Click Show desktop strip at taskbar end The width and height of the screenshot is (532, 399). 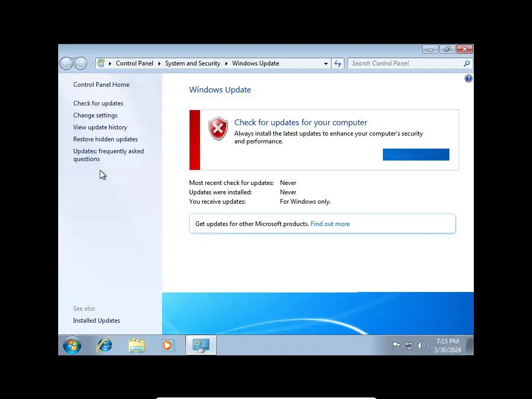tap(470, 345)
